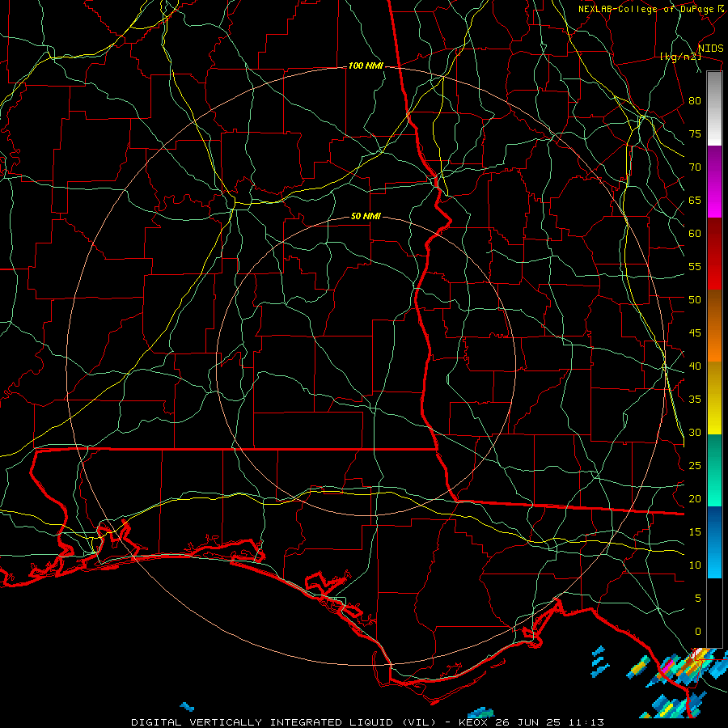Viewport: 728px width, 728px height.
Task: Click the 65 value on the VIL scale
Action: [x=695, y=200]
